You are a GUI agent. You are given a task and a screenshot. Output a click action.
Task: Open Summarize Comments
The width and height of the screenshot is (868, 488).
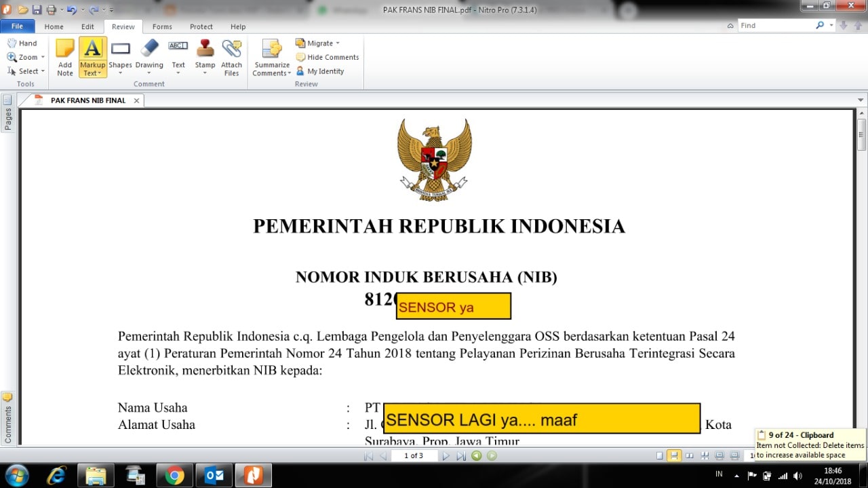(272, 57)
